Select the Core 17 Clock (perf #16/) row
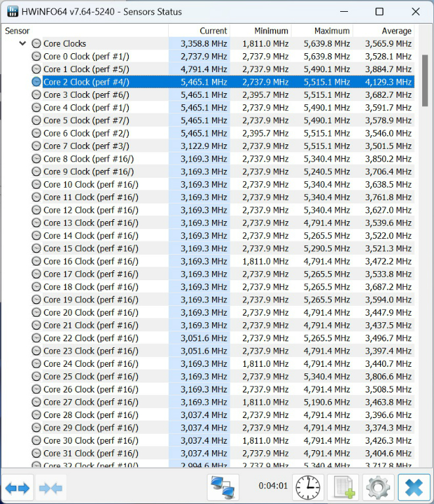Screen dimensions: 434x504 (x=223, y=274)
